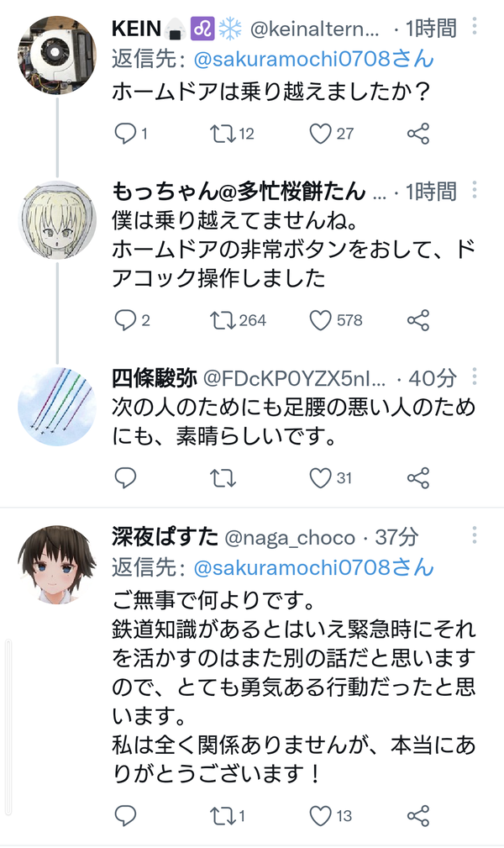This screenshot has width=504, height=848.
Task: Open 深夜ぱすた profile name
Action: [x=165, y=537]
